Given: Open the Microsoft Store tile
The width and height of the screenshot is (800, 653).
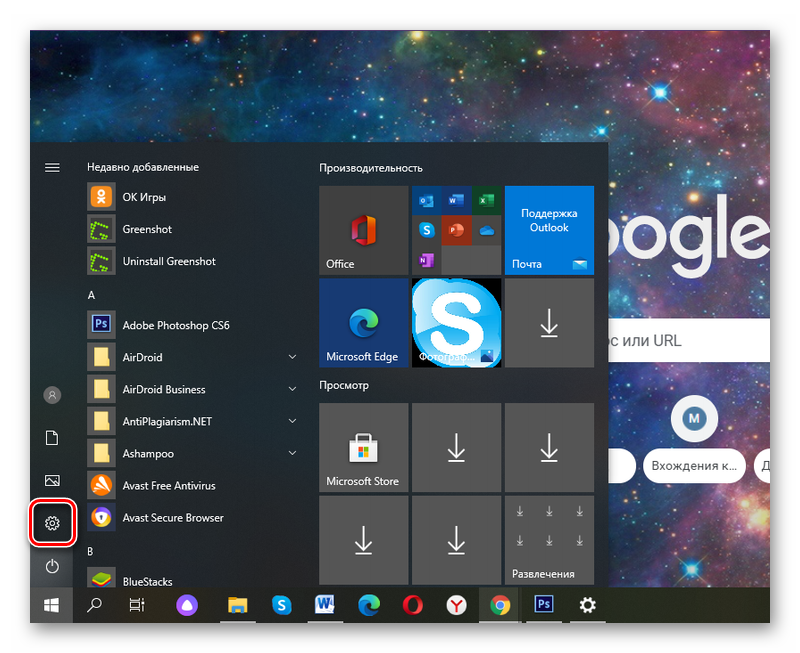Looking at the screenshot, I should pyautogui.click(x=363, y=448).
